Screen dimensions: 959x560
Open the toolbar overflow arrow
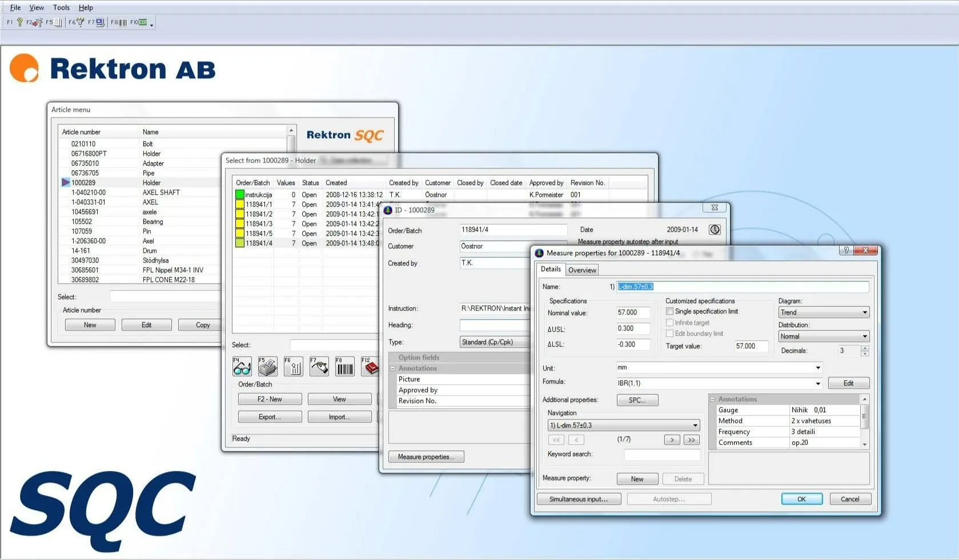coord(151,24)
